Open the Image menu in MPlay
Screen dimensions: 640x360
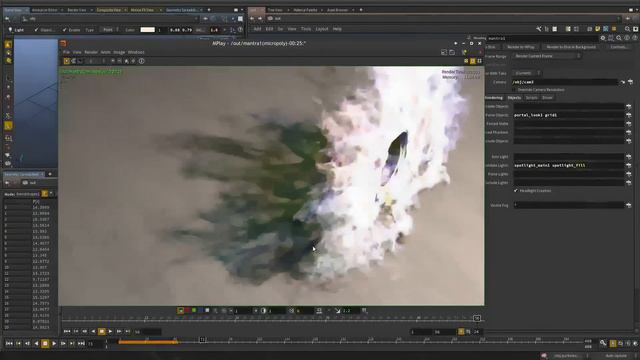coord(119,52)
